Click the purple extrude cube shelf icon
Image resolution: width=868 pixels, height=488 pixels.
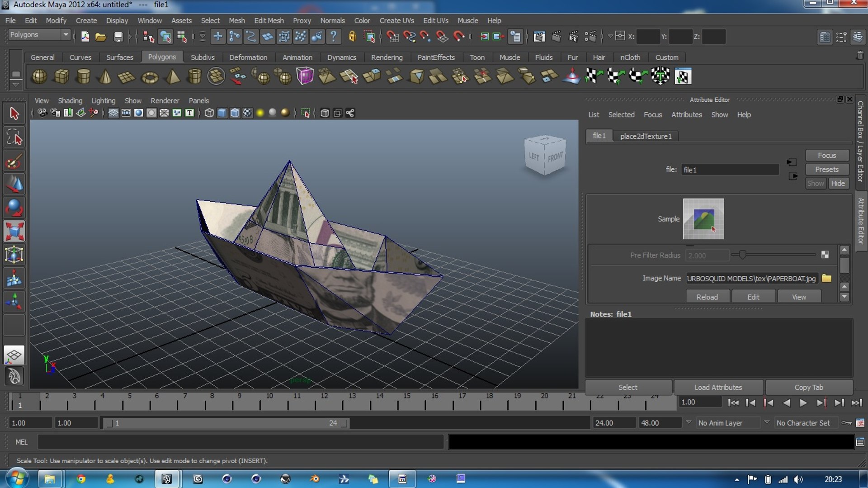click(x=305, y=76)
